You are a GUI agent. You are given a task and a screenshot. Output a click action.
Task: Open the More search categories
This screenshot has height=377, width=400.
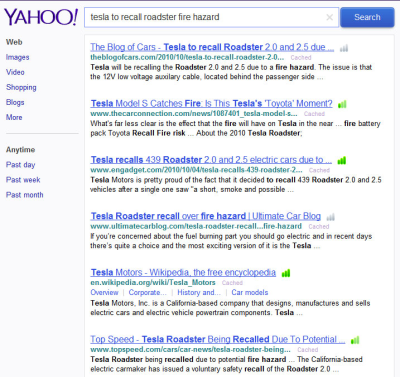coord(14,117)
